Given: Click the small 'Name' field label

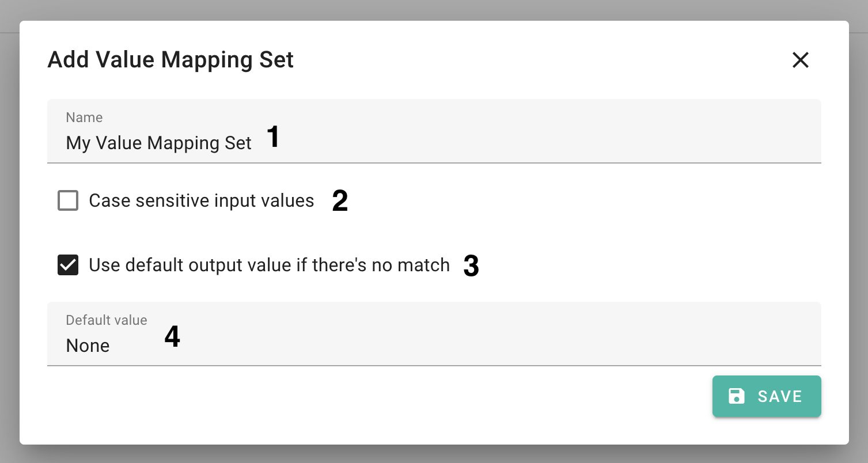Looking at the screenshot, I should point(84,117).
